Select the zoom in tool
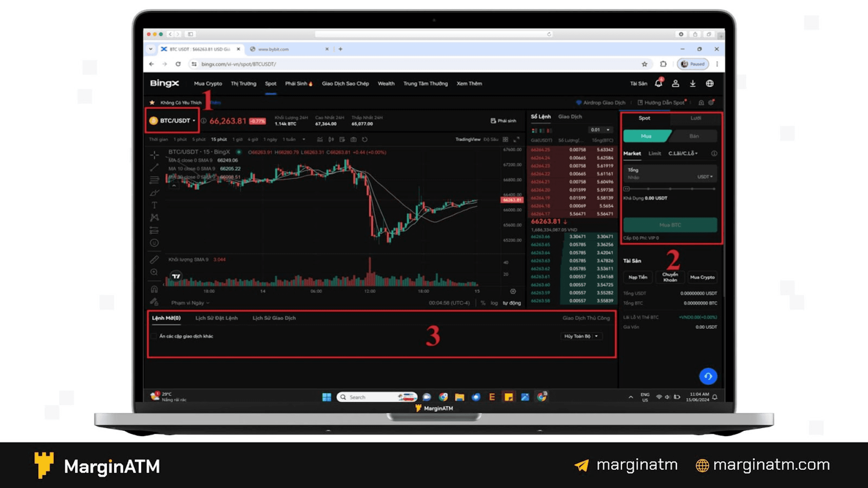 (155, 272)
